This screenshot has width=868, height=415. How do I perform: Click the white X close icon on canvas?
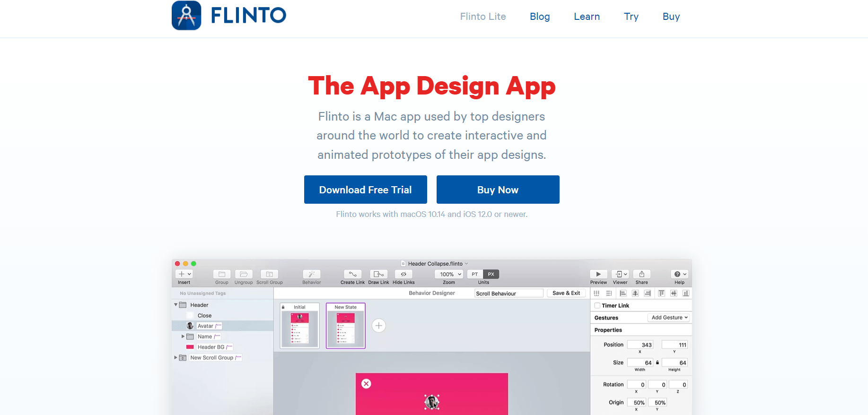(366, 384)
